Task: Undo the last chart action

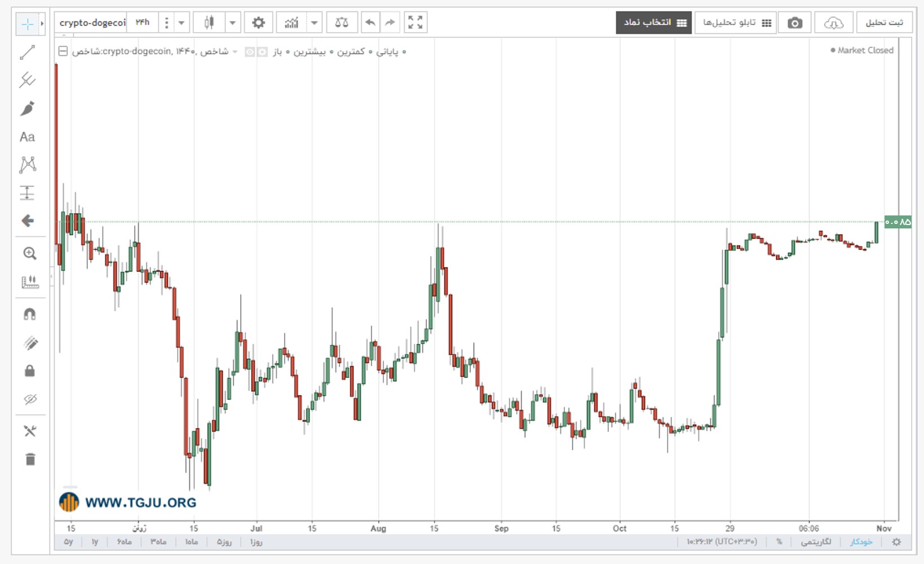Action: click(370, 23)
